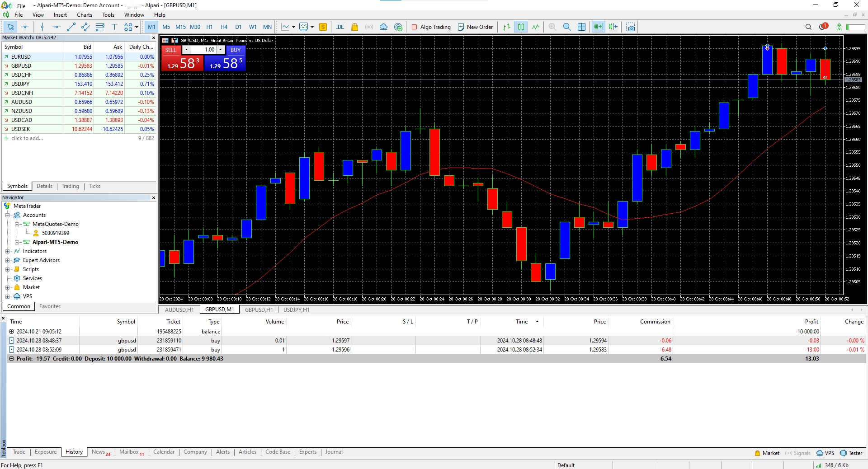Select the cursor arrow tool
Viewport: 868px width, 469px height.
[10, 27]
